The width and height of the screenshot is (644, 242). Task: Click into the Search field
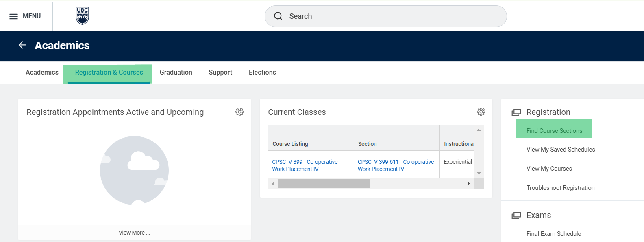(x=385, y=16)
